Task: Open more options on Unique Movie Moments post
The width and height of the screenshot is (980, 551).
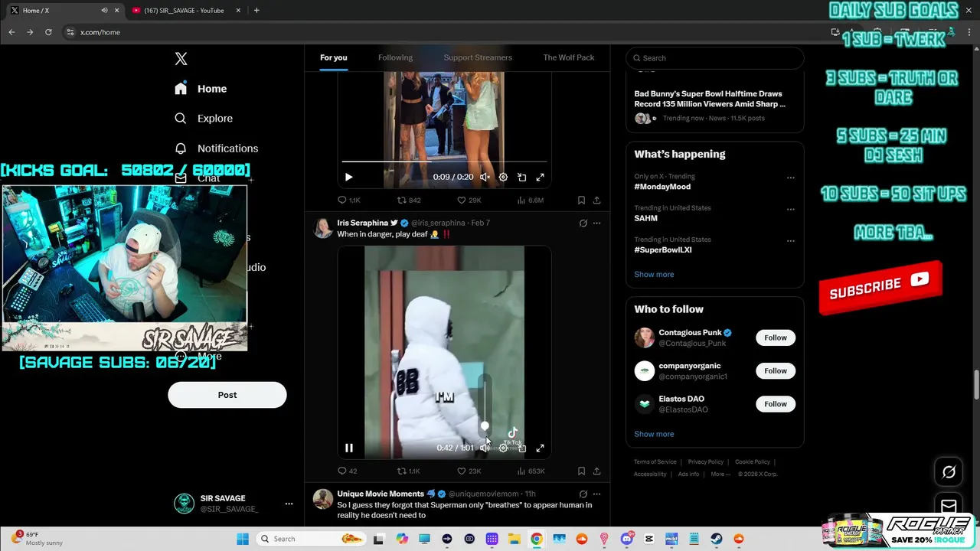Action: point(596,494)
